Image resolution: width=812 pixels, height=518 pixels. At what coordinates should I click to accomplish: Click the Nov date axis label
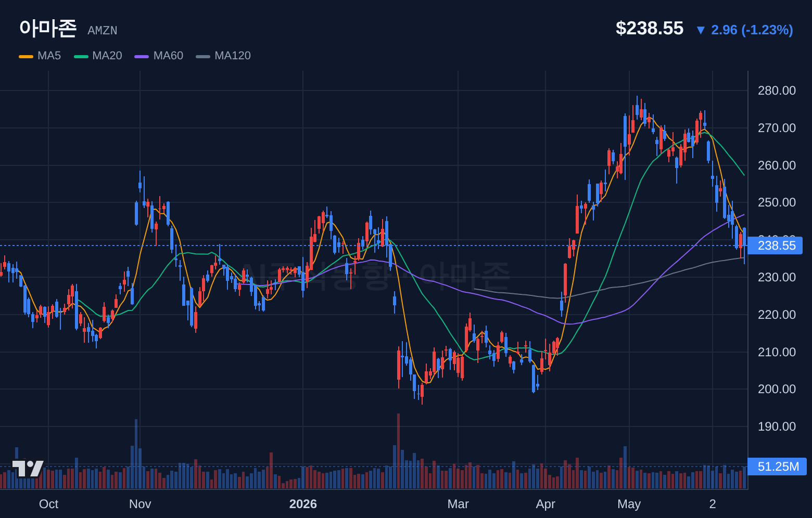tap(140, 504)
